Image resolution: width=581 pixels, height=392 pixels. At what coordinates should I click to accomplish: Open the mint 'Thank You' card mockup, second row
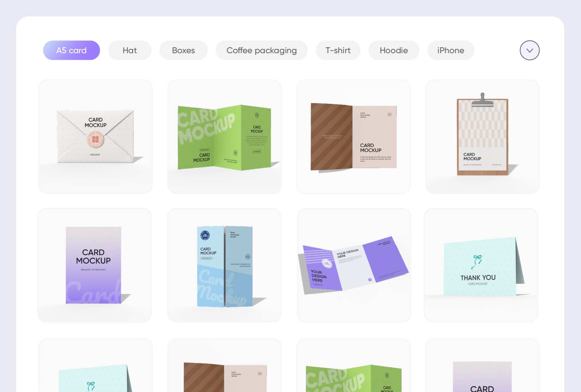tap(481, 265)
